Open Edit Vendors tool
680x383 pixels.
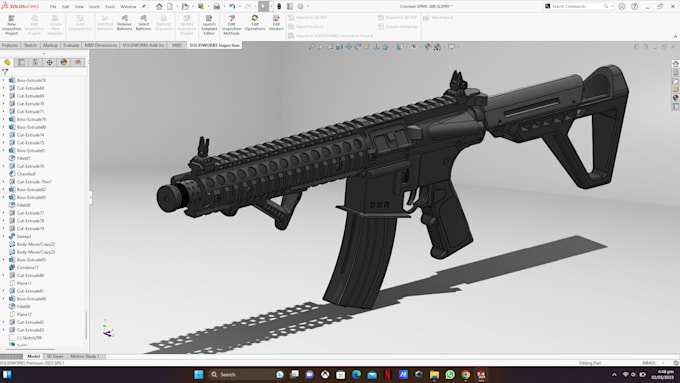(x=276, y=23)
